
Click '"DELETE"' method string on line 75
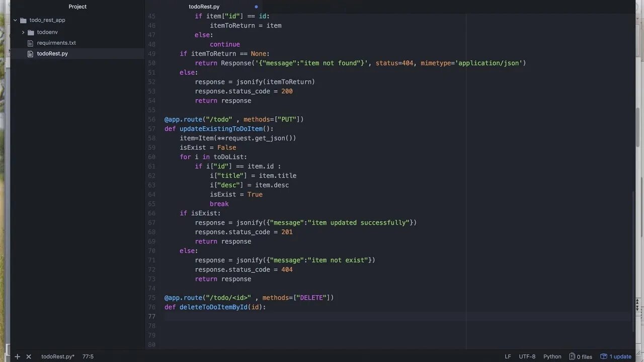click(x=311, y=298)
